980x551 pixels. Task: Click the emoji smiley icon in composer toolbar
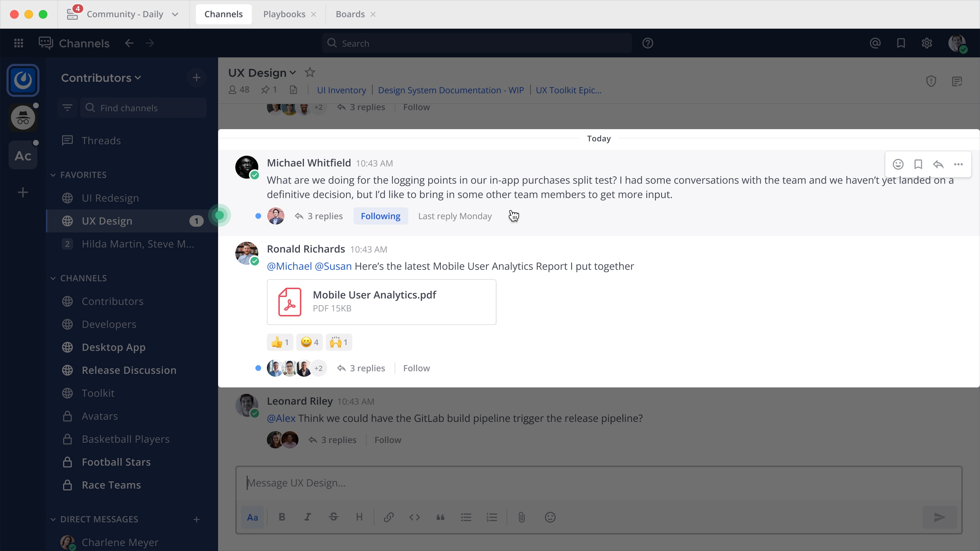[x=551, y=517]
